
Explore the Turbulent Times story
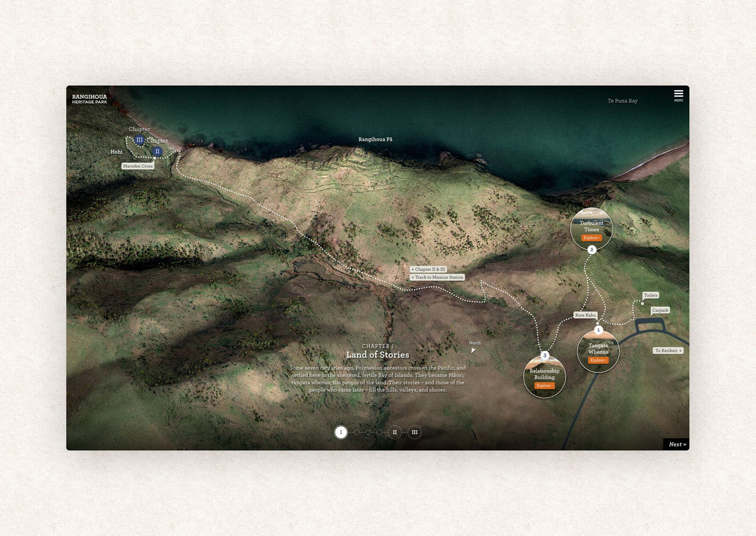pos(591,238)
